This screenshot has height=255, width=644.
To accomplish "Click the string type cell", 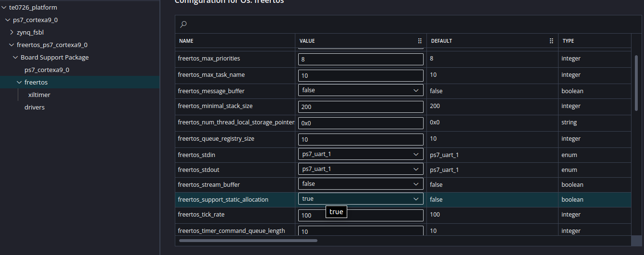I will tap(595, 122).
